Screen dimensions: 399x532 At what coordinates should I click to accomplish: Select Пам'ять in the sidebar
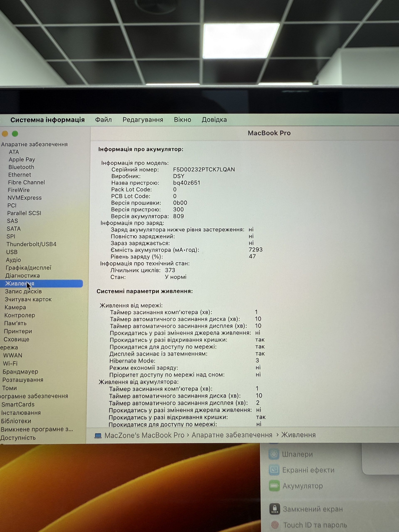[15, 323]
